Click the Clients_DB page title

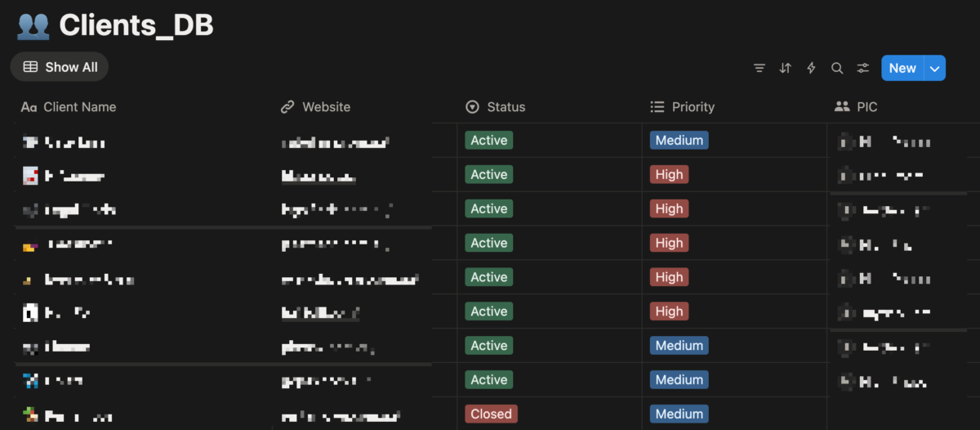pyautogui.click(x=136, y=26)
